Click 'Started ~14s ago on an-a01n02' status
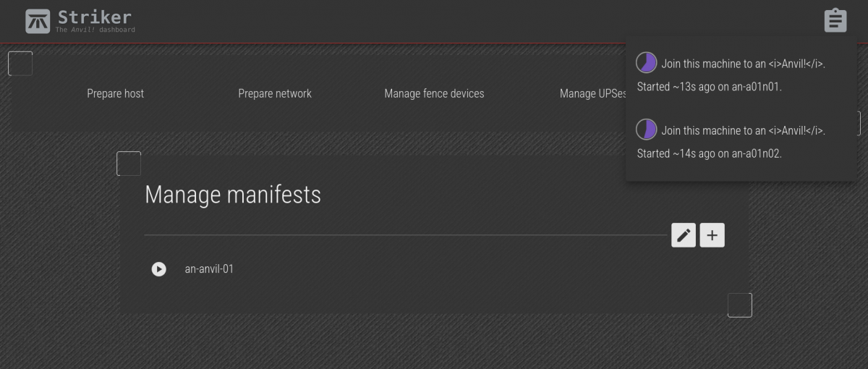The width and height of the screenshot is (868, 369). coord(709,153)
